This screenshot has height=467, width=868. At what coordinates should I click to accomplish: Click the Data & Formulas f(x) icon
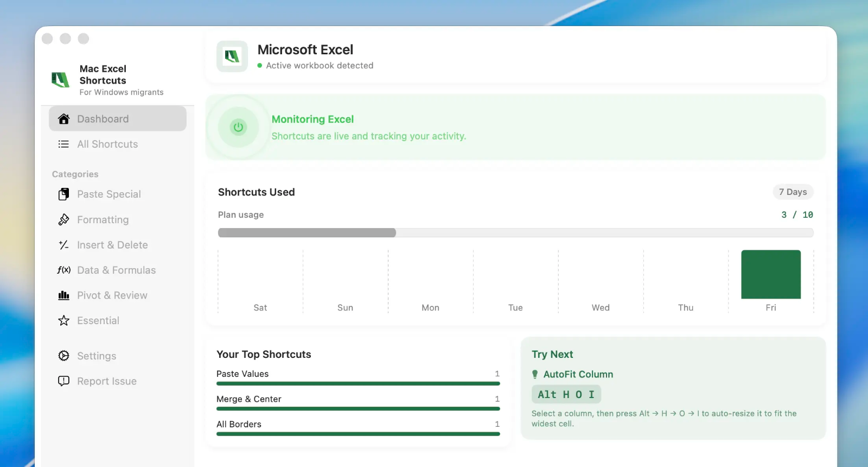pos(64,270)
